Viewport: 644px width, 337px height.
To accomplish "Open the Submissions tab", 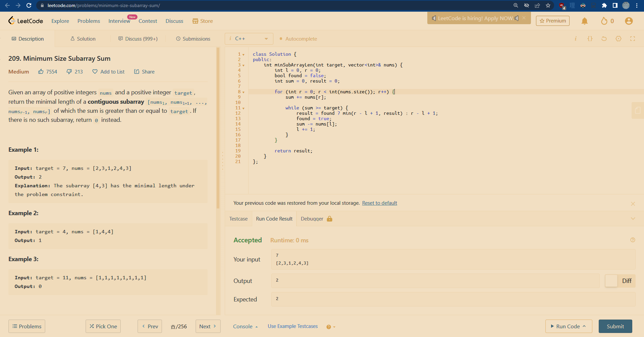I will click(x=193, y=39).
